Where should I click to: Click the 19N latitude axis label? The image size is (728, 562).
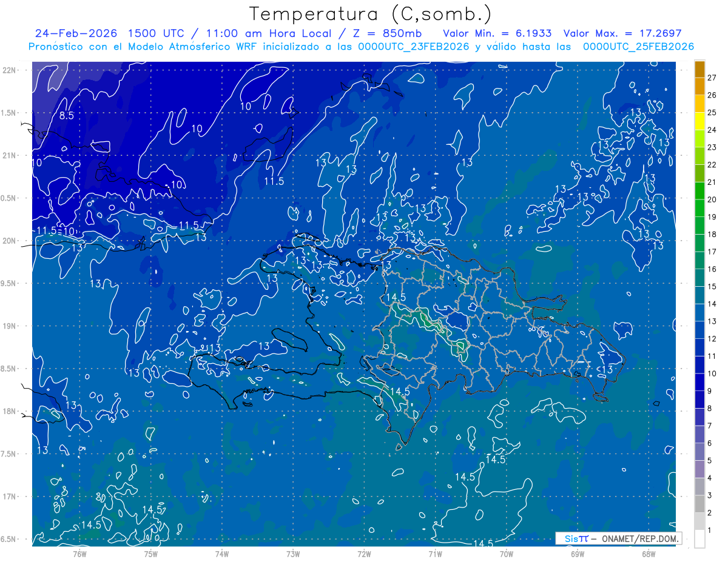tap(10, 326)
